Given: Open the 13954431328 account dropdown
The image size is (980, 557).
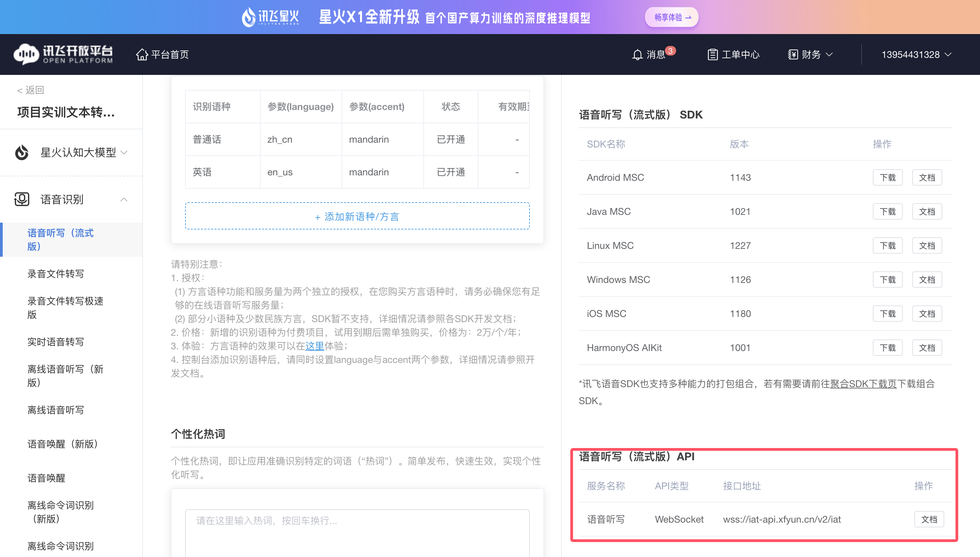Looking at the screenshot, I should tap(917, 55).
